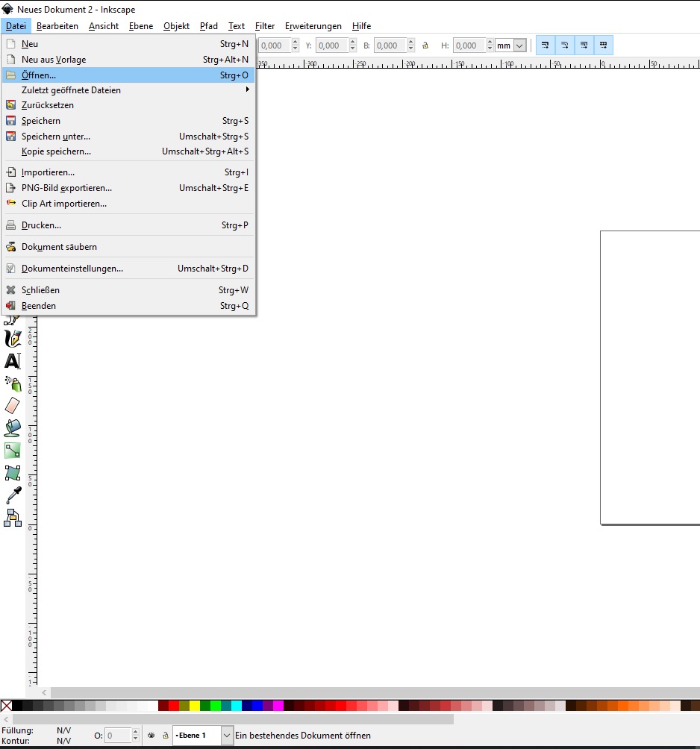Click the canvas horizontal scrollbar left arrow
700x749 pixels.
(x=44, y=692)
